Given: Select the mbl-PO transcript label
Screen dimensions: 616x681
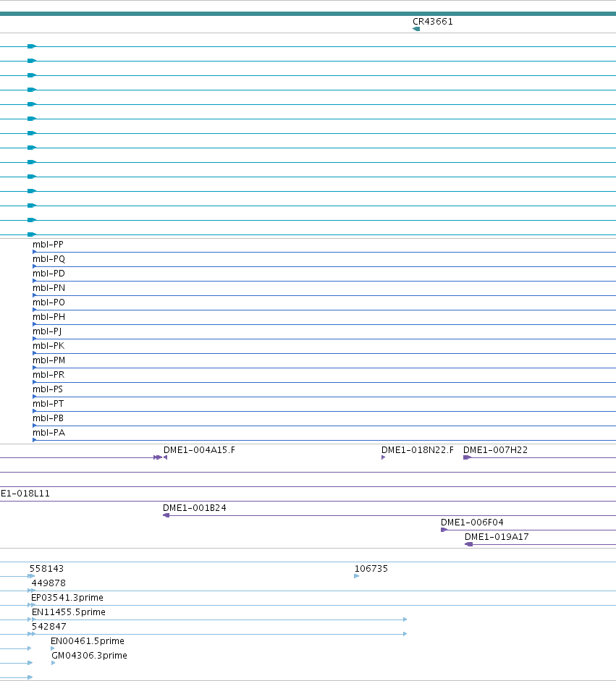Looking at the screenshot, I should click(x=48, y=303).
